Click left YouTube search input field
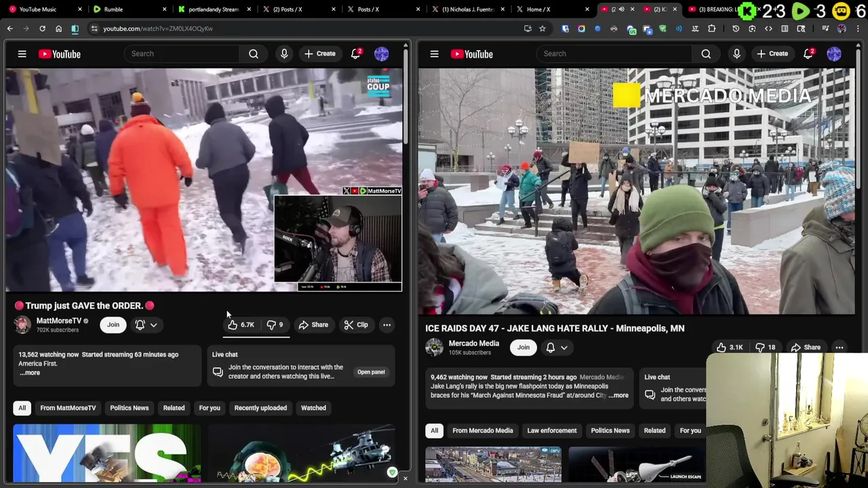 pos(182,54)
